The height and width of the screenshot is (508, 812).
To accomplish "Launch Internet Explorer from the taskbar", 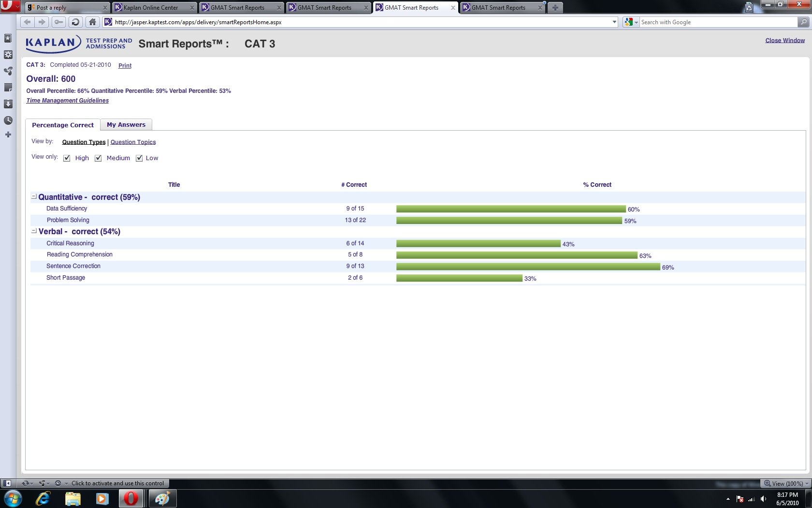I will pos(43,498).
